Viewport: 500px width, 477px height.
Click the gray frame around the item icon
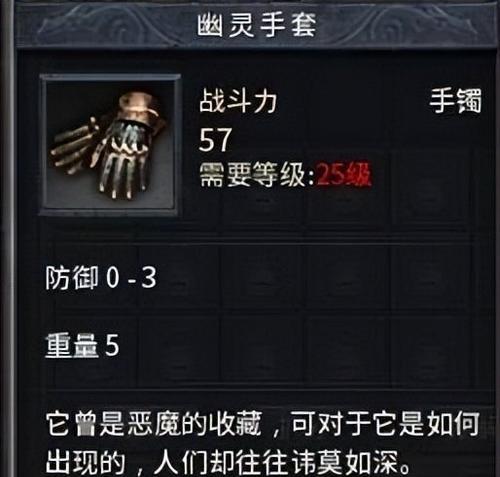[x=110, y=78]
